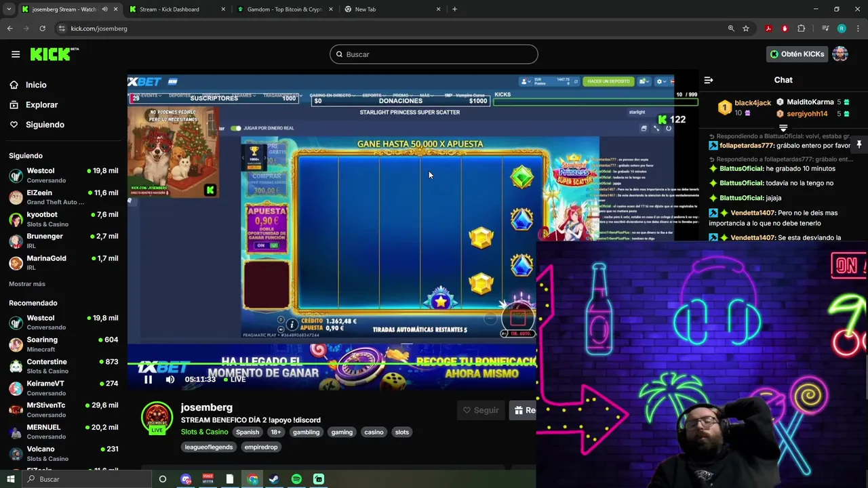Open MrStivenTc recommended channel
This screenshot has height=488, width=868.
pos(64,409)
